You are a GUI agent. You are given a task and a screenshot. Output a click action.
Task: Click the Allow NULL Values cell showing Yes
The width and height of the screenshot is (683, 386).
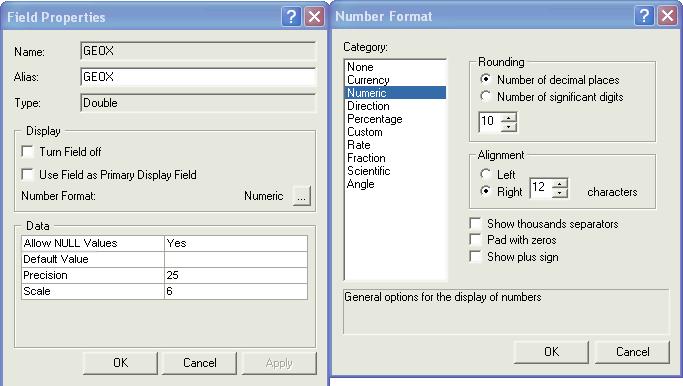click(236, 243)
